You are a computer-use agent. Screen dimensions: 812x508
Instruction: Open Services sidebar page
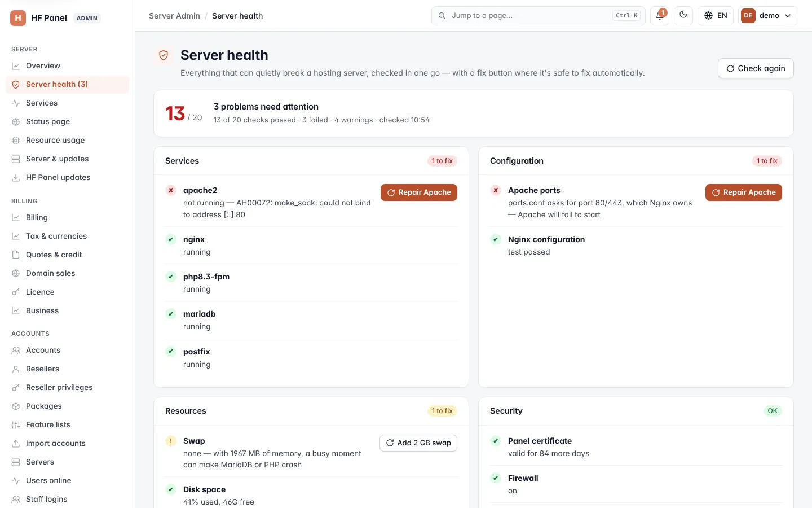click(67, 103)
